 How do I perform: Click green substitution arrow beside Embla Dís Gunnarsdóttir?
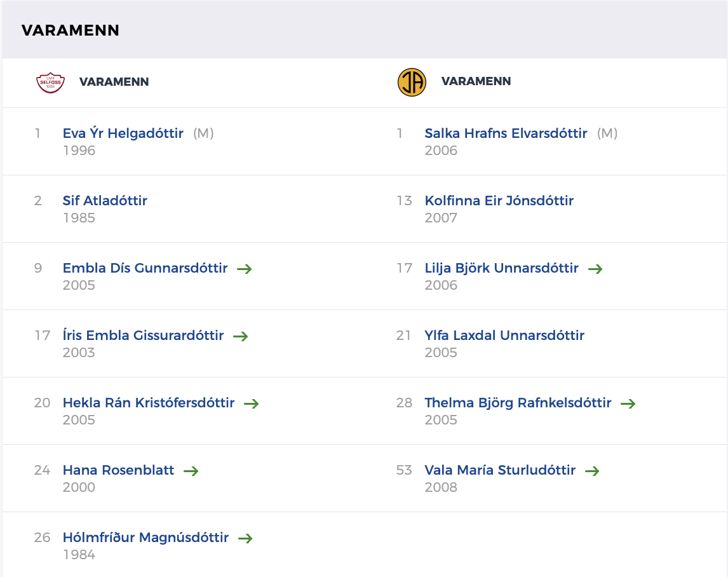pyautogui.click(x=245, y=269)
